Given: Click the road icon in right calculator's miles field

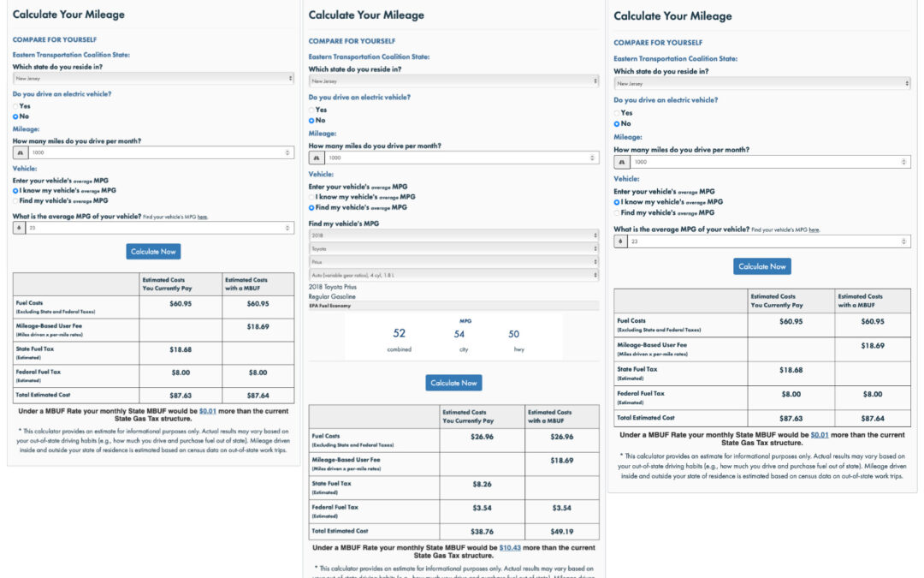Looking at the screenshot, I should 622,162.
